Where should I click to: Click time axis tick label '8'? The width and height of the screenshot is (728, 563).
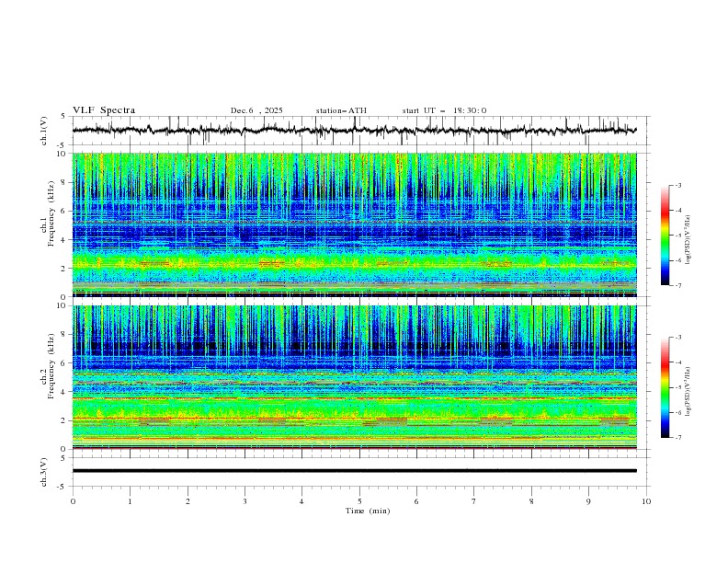(x=531, y=501)
